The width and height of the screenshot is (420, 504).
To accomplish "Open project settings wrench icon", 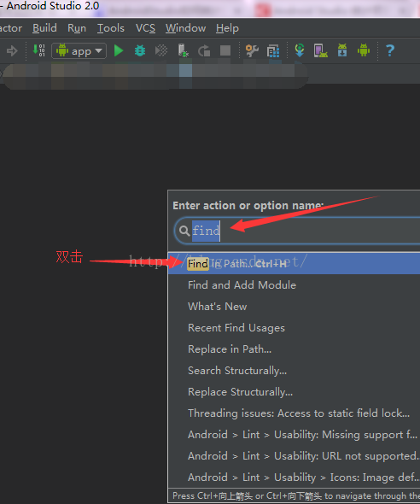I will (x=252, y=50).
